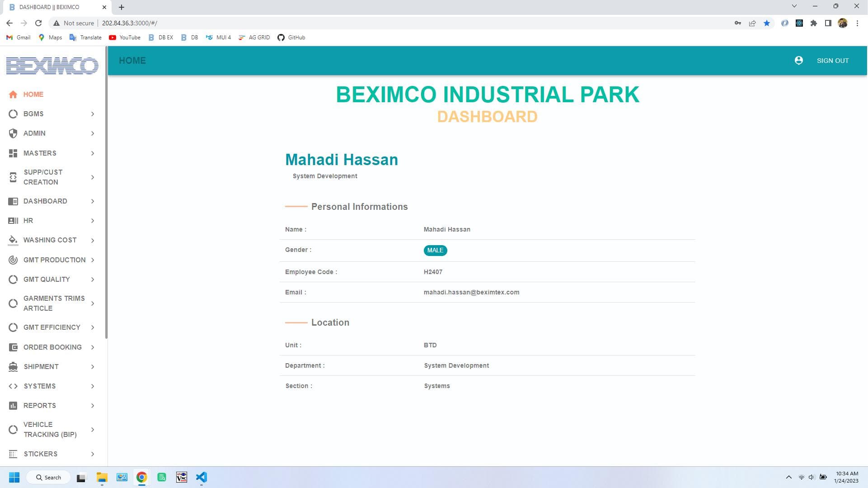Reload the page with refresh icon
Image resolution: width=868 pixels, height=488 pixels.
point(38,23)
